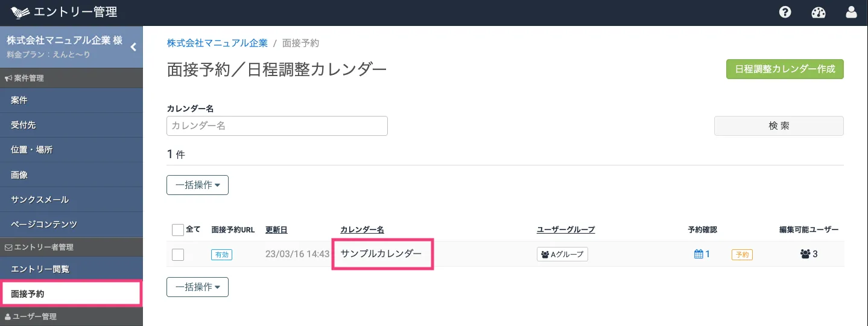Click the カレンダー名 search input field
Screen dimensions: 868x326
[x=277, y=126]
